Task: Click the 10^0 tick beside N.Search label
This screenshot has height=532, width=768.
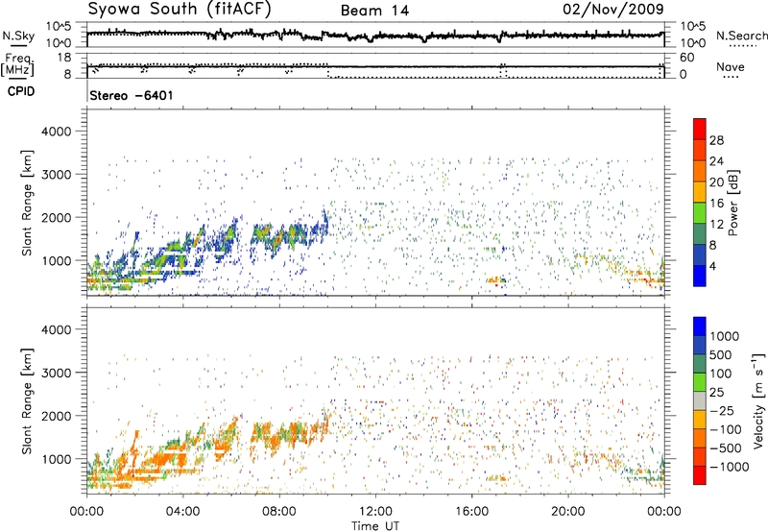Action: tap(692, 43)
